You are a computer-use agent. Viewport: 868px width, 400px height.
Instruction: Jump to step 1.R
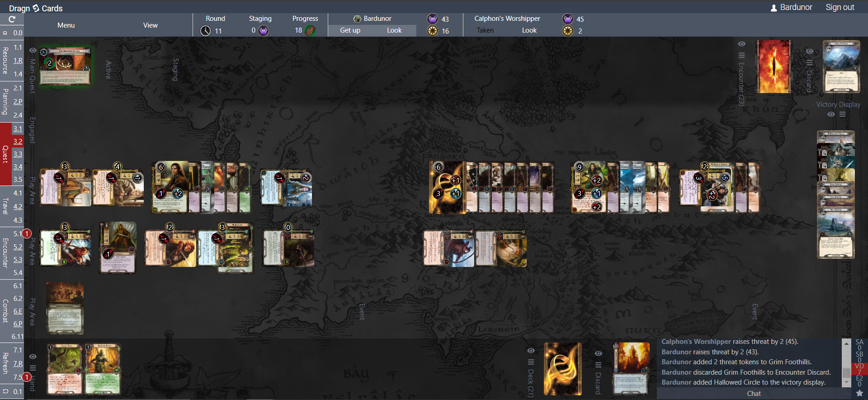[x=18, y=61]
